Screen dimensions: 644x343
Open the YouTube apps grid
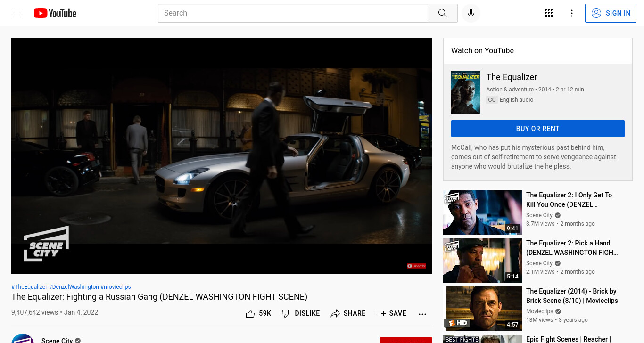[549, 13]
